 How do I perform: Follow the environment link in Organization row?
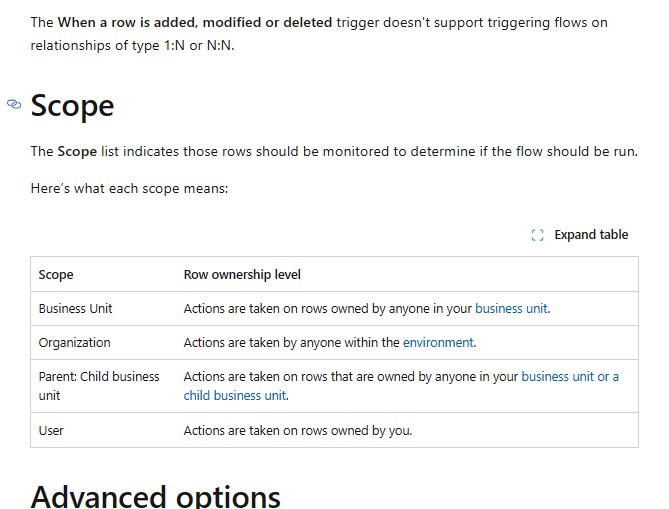click(438, 342)
